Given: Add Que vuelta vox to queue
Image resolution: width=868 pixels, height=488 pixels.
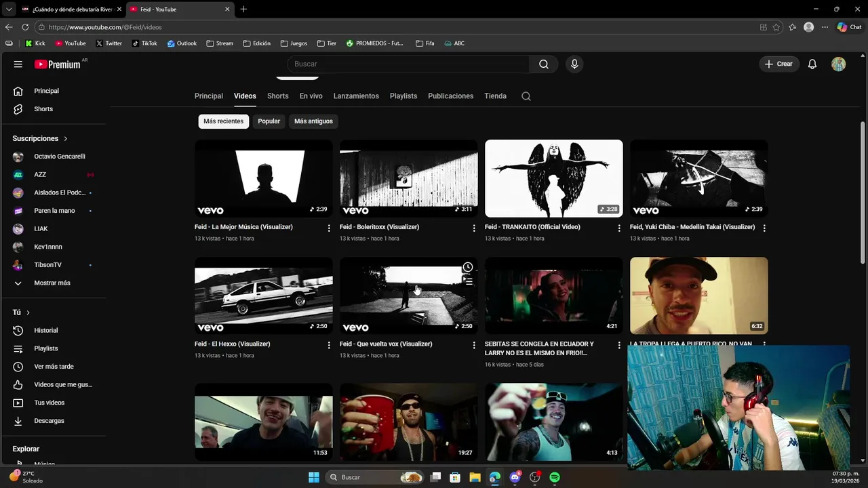Looking at the screenshot, I should coord(468,281).
